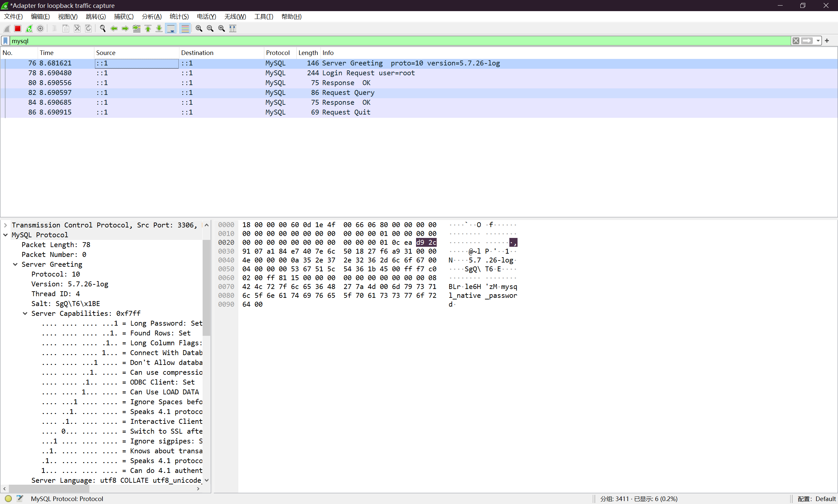
Task: Toggle packet list colorization
Action: (x=185, y=28)
